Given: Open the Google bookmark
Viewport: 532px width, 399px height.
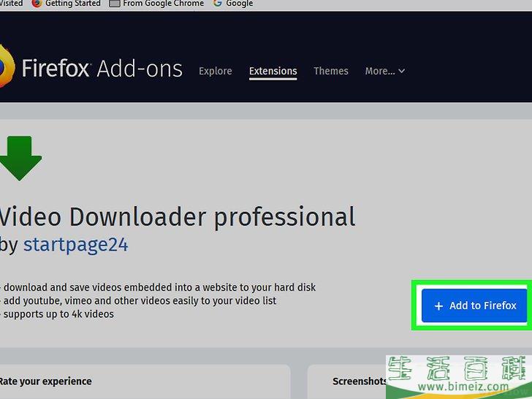Looking at the screenshot, I should (x=233, y=4).
